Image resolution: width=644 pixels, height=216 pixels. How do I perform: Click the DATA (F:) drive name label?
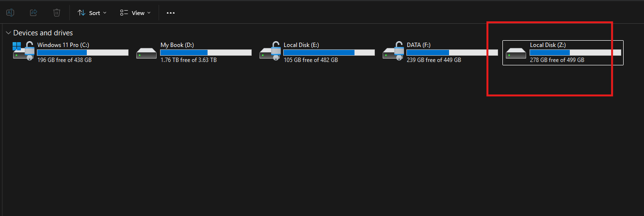[419, 45]
